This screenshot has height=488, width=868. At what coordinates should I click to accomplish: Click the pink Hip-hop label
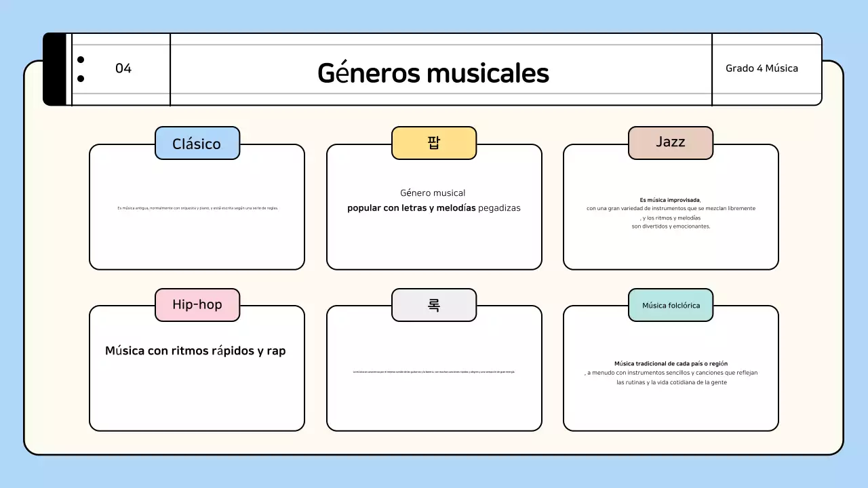point(197,305)
